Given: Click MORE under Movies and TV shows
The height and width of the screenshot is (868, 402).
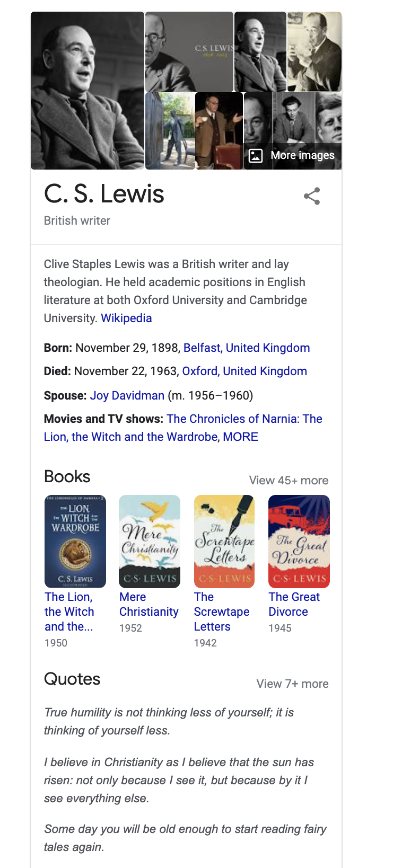Looking at the screenshot, I should coord(240,437).
